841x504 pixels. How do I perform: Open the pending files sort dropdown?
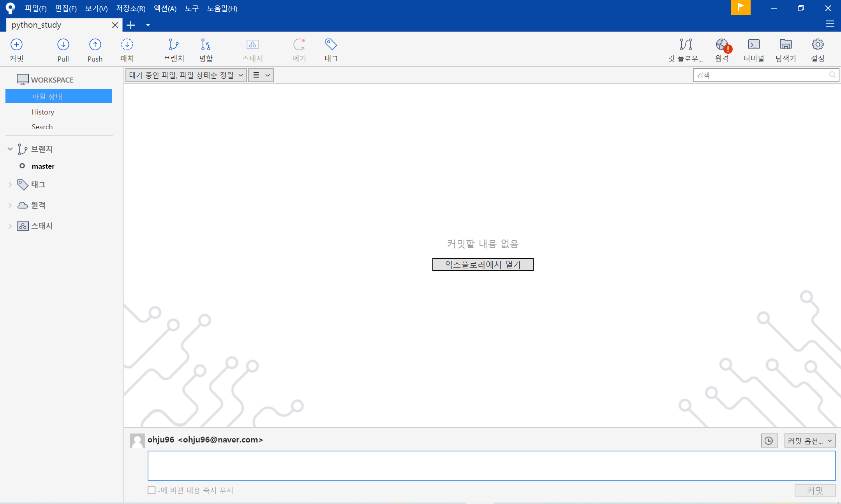coord(186,75)
